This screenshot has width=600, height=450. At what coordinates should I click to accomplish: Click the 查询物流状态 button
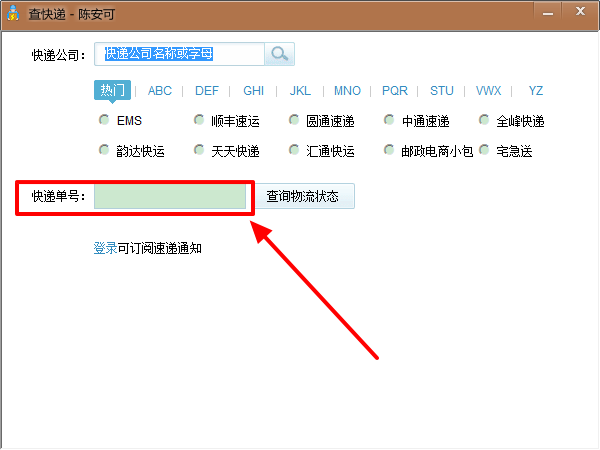[x=303, y=196]
